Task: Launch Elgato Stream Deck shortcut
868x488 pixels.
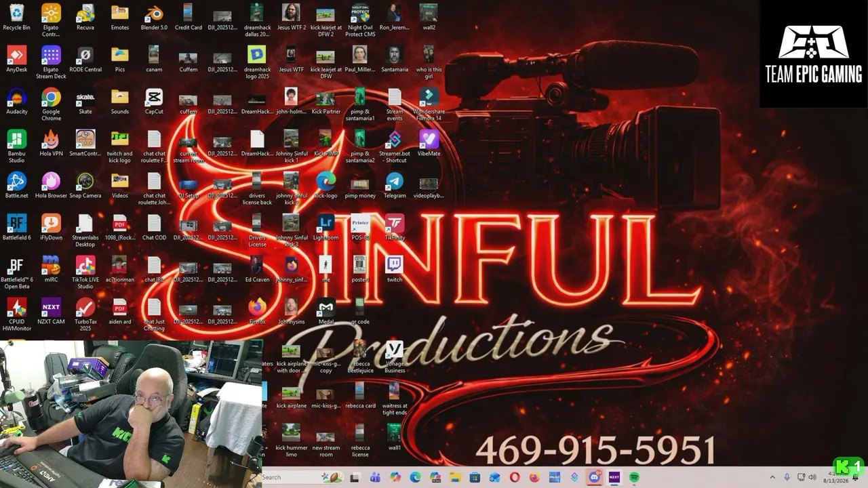Action: click(51, 63)
